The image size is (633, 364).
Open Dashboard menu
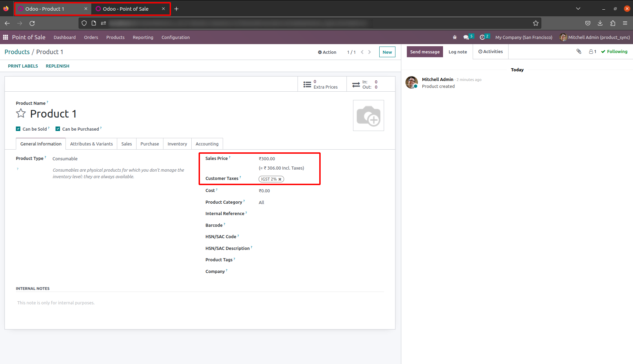click(65, 37)
